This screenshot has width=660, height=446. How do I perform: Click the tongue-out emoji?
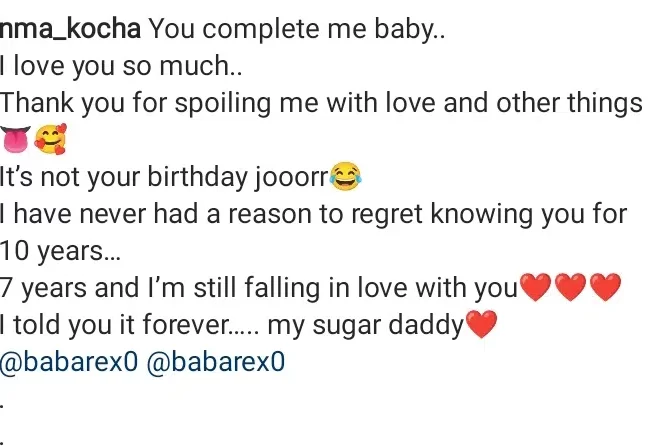tap(17, 141)
